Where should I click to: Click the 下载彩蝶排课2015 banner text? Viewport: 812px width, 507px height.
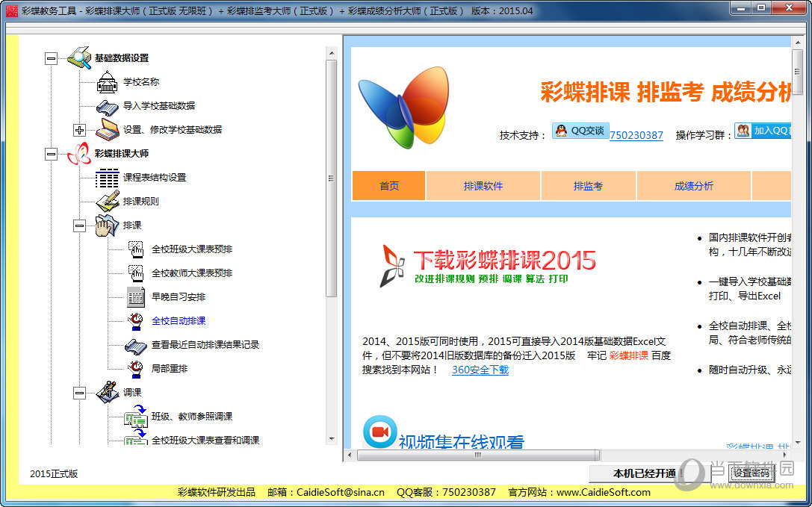[505, 261]
